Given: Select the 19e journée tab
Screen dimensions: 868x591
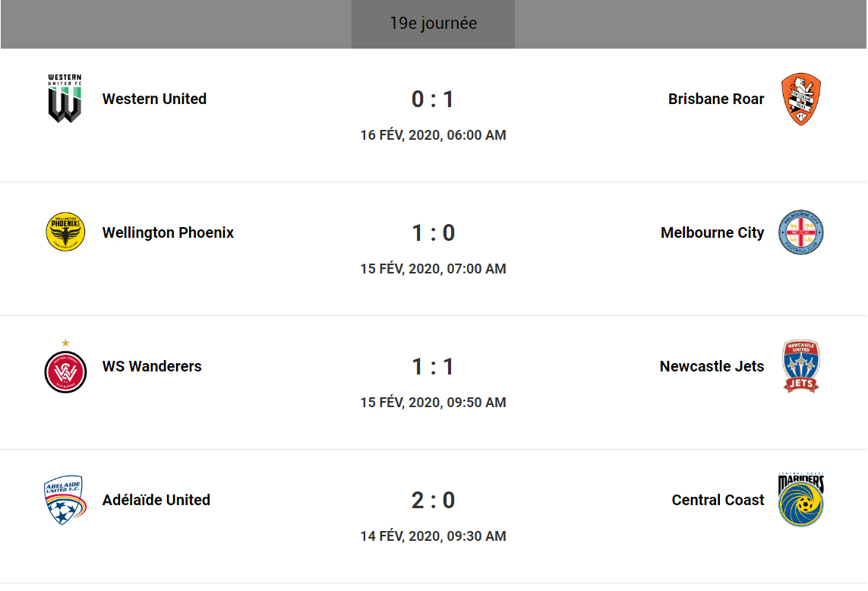Looking at the screenshot, I should click(x=433, y=24).
